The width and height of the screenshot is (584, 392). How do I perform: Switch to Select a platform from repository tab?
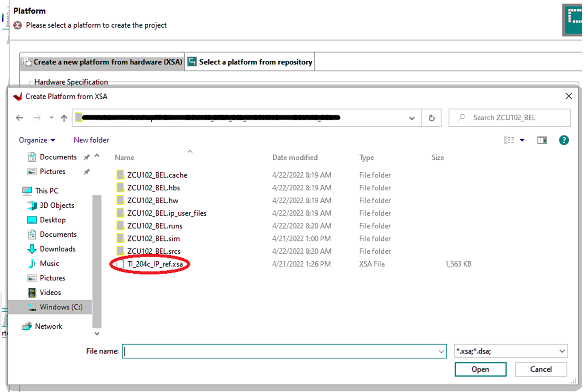pos(250,62)
